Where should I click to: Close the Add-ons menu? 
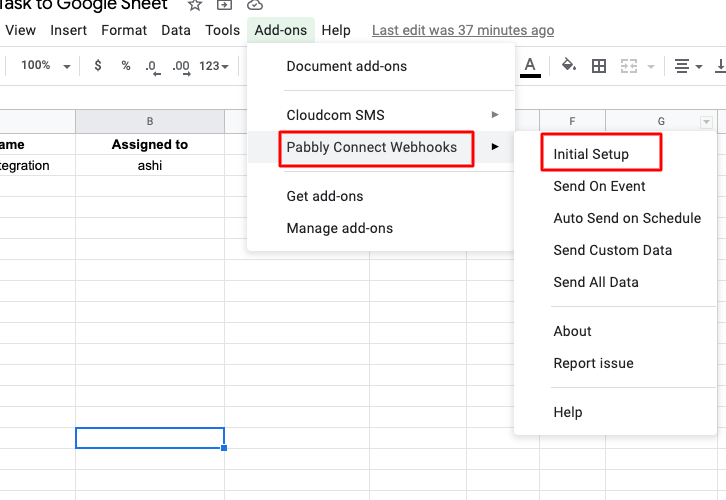(x=281, y=30)
